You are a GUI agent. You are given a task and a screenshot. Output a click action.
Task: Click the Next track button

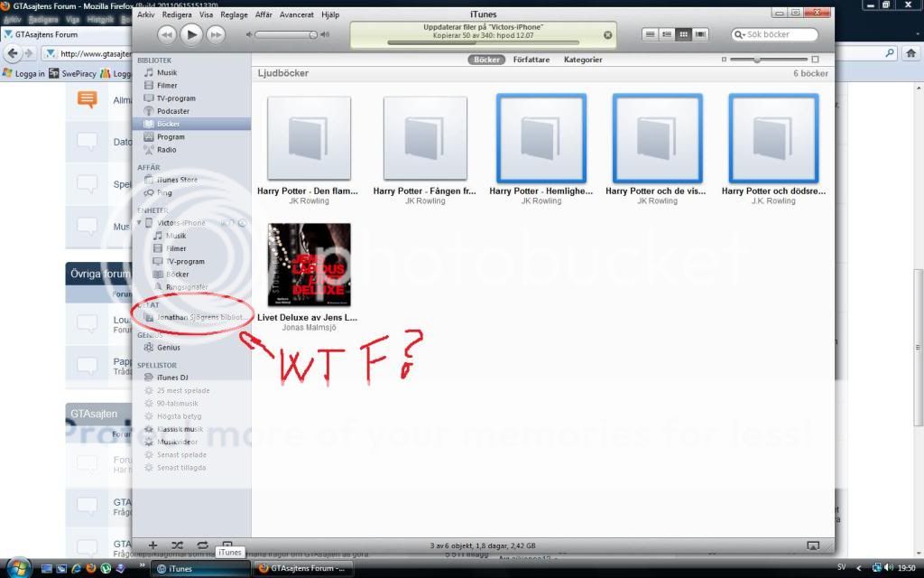(216, 34)
